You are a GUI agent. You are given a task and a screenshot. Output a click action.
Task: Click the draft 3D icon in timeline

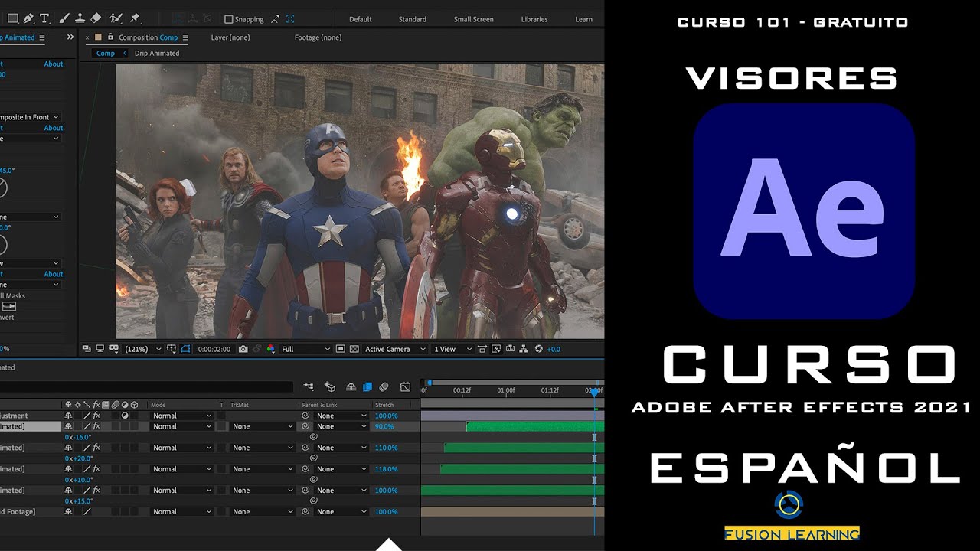pyautogui.click(x=330, y=387)
